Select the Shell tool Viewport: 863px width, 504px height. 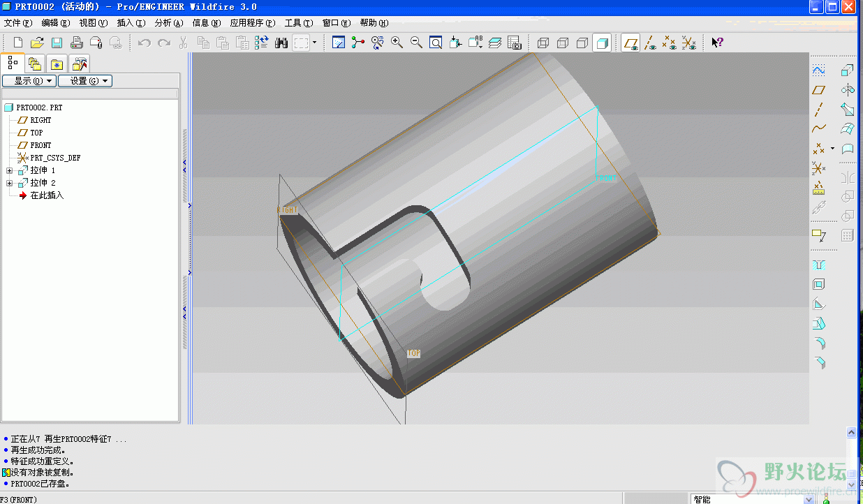click(819, 284)
